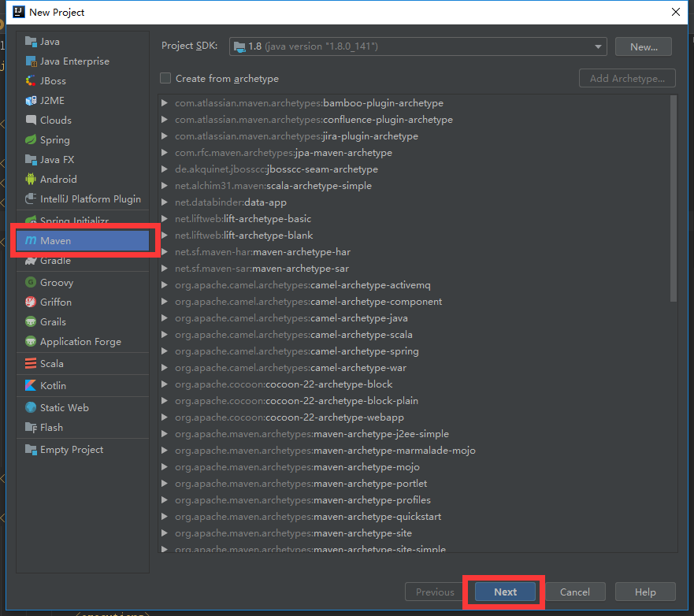The image size is (694, 616).
Task: Expand scala-archetype-simple triangle
Action: pos(164,185)
